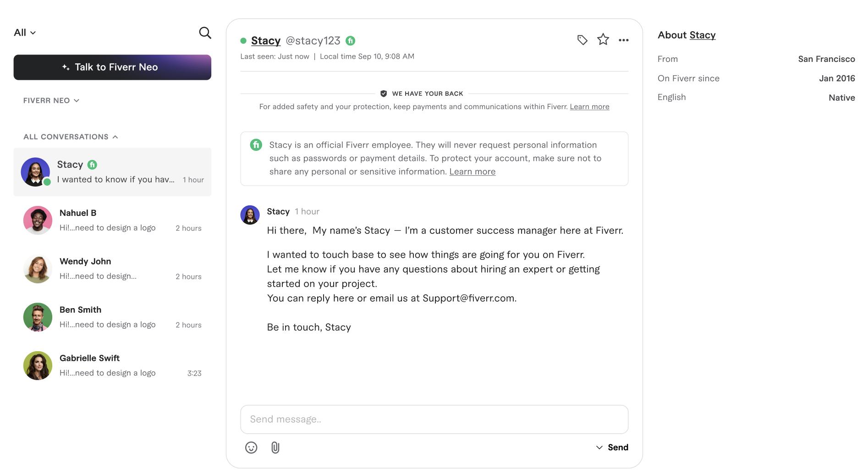Screen dimensions: 868x475
Task: Click the green Fiverr badge next to @stacy123
Action: coord(351,40)
